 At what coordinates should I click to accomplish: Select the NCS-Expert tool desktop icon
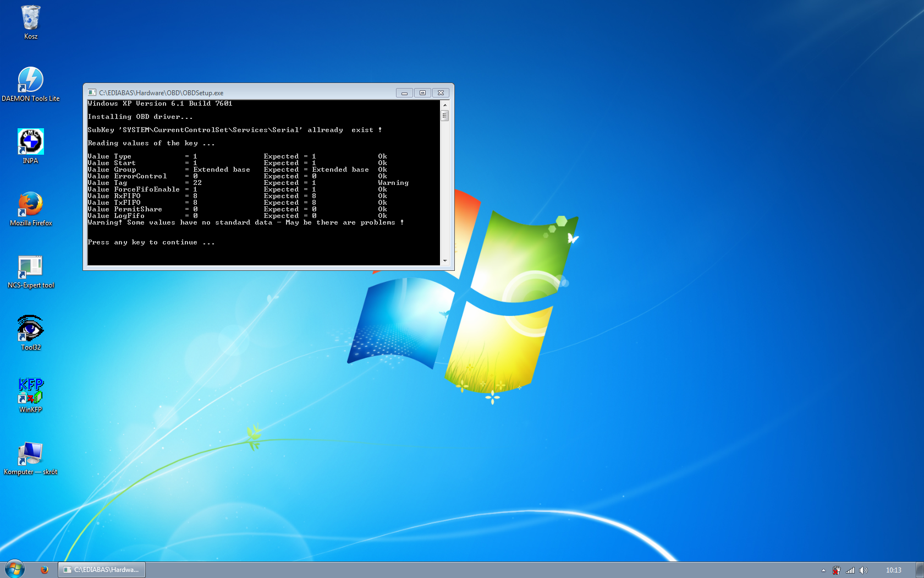pos(31,271)
